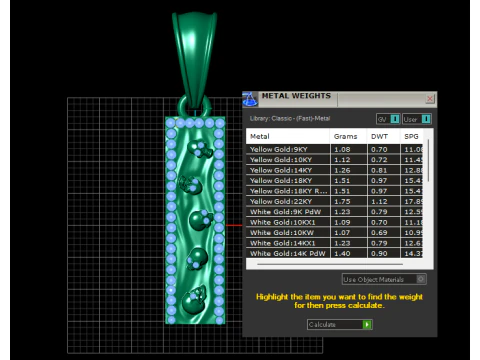
Task: Select the Yellow Gold:10KY row
Action: 335,160
